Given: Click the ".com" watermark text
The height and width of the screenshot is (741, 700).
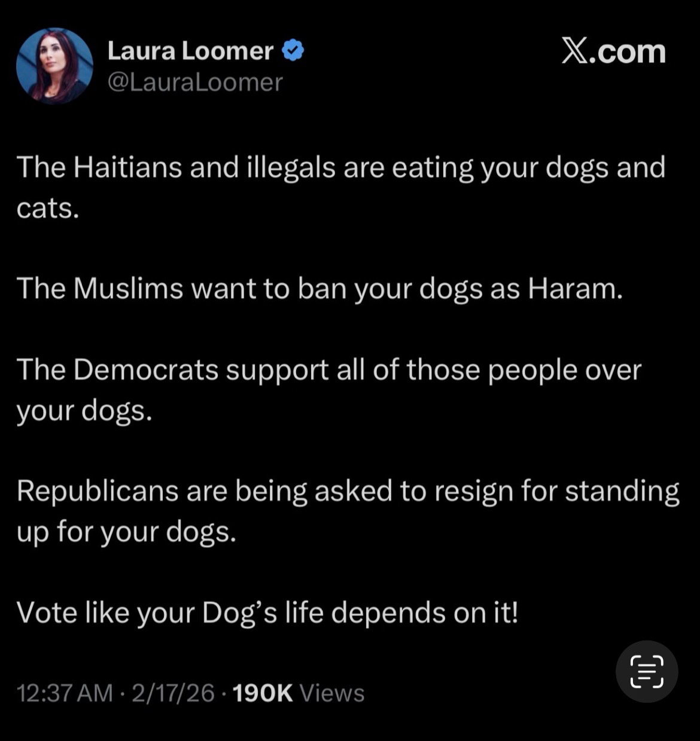Looking at the screenshot, I should (x=628, y=53).
